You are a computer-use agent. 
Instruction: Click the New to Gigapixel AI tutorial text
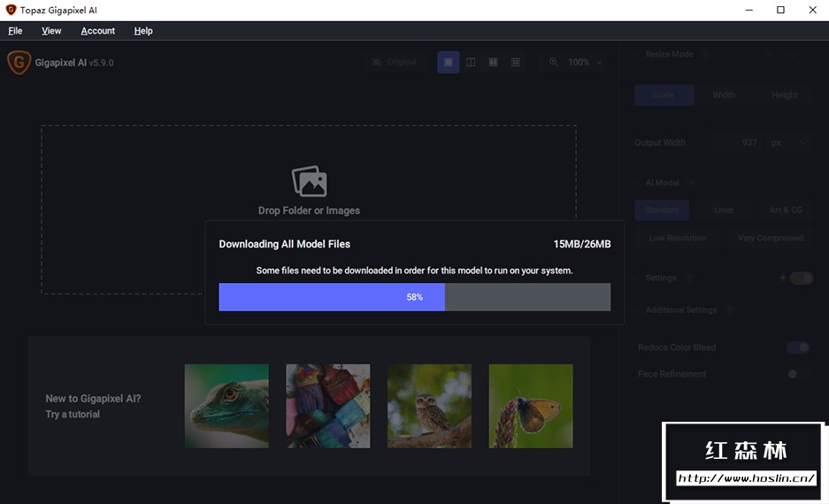93,406
